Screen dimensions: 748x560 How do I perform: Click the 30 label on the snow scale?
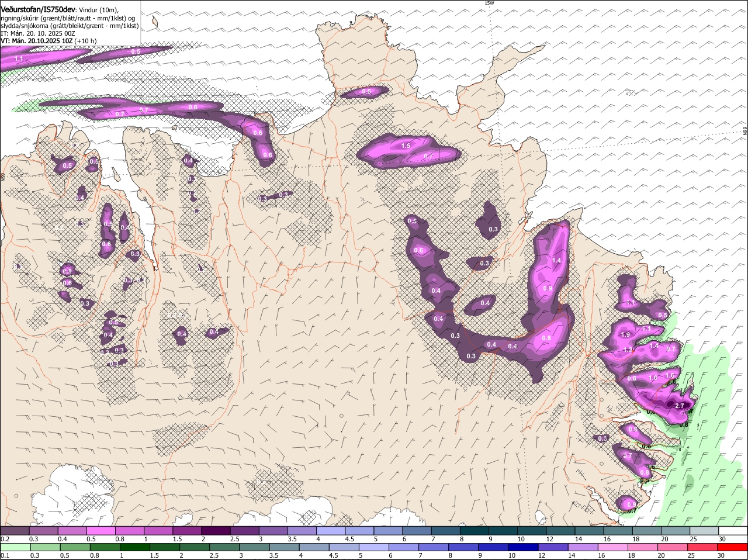coord(722,539)
